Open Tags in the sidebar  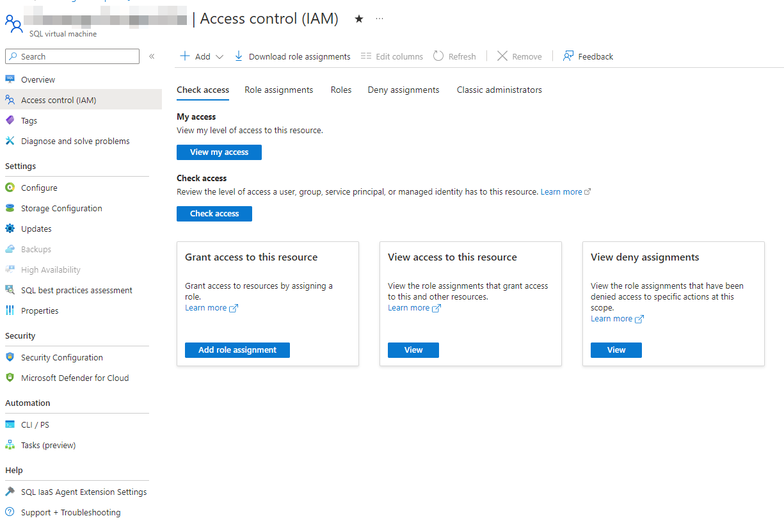(x=29, y=120)
